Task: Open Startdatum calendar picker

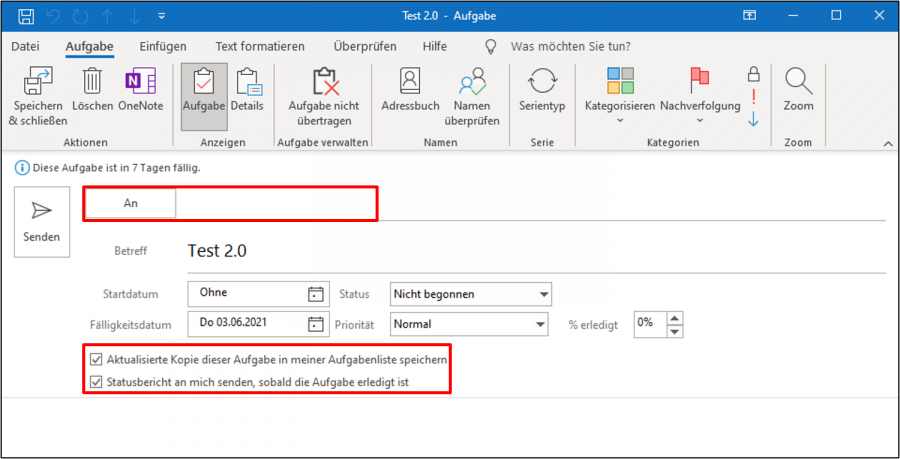Action: coord(316,294)
